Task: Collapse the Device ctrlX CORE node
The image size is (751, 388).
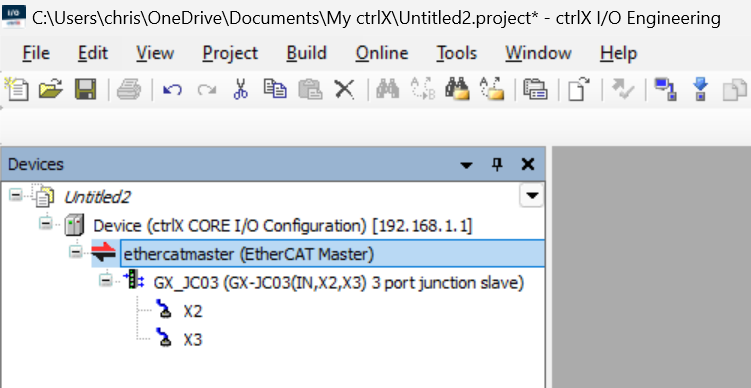Action: [x=46, y=223]
